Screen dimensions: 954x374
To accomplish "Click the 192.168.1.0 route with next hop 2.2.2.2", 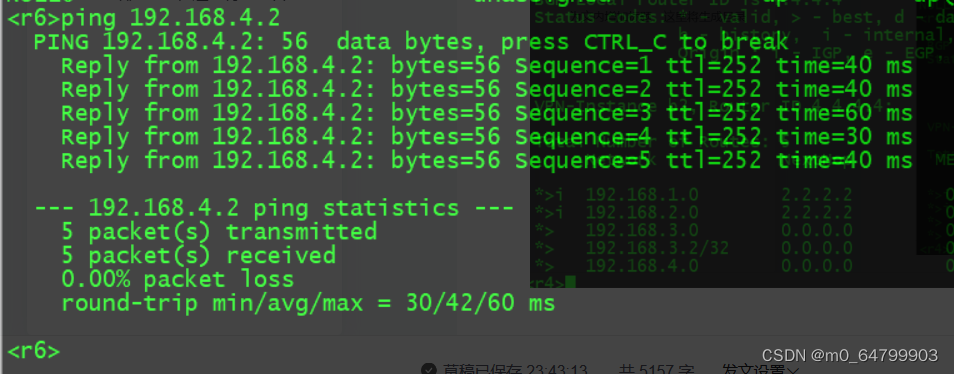I will 718,195.
